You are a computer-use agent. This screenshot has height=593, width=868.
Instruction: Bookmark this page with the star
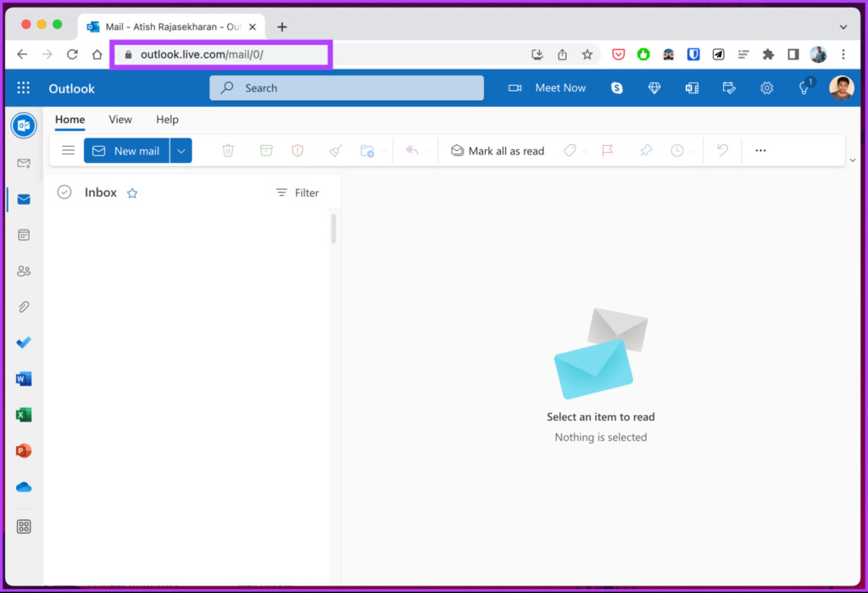[x=587, y=54]
